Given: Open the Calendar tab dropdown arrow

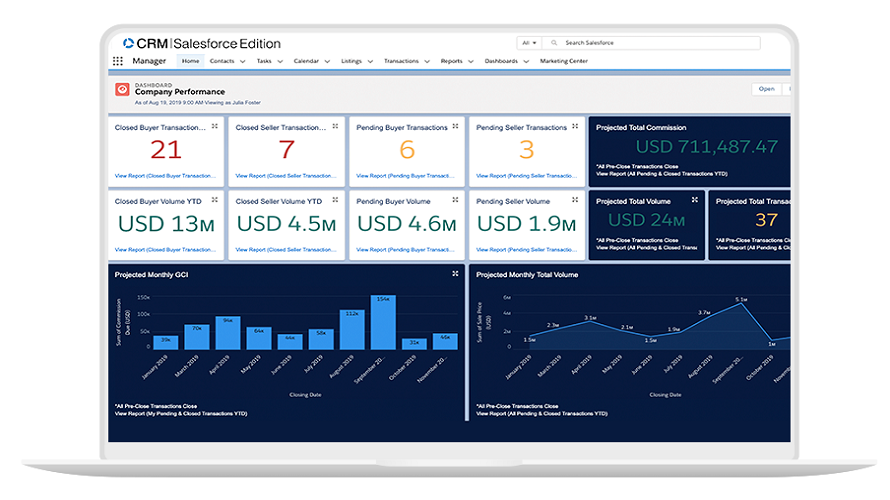Looking at the screenshot, I should coord(327,61).
